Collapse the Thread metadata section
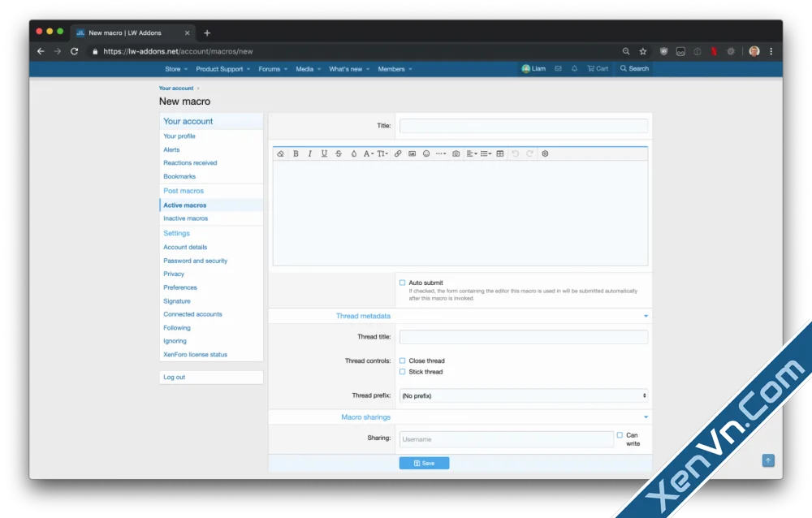 [x=646, y=316]
